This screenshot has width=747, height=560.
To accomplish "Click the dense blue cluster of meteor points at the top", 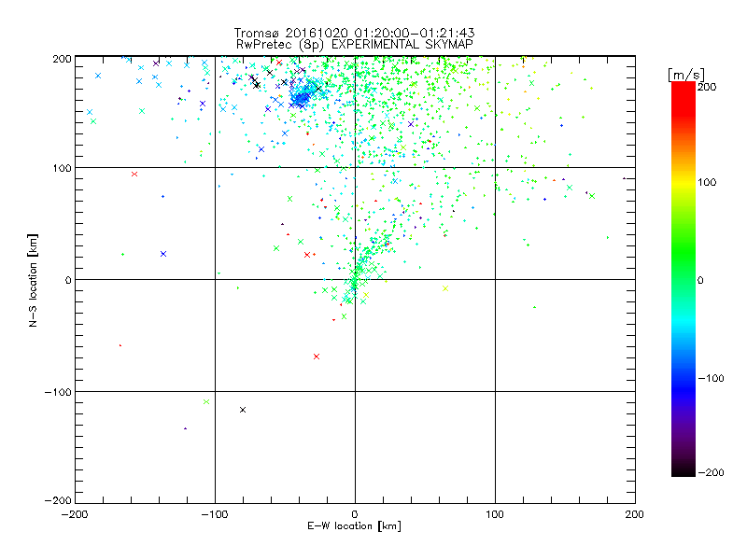I will click(301, 99).
